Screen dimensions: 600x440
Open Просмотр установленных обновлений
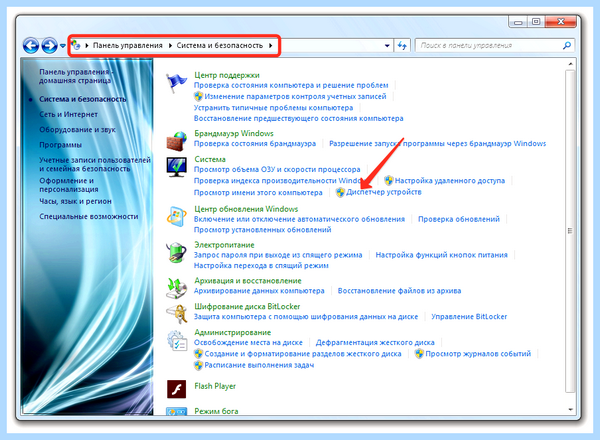coord(262,230)
